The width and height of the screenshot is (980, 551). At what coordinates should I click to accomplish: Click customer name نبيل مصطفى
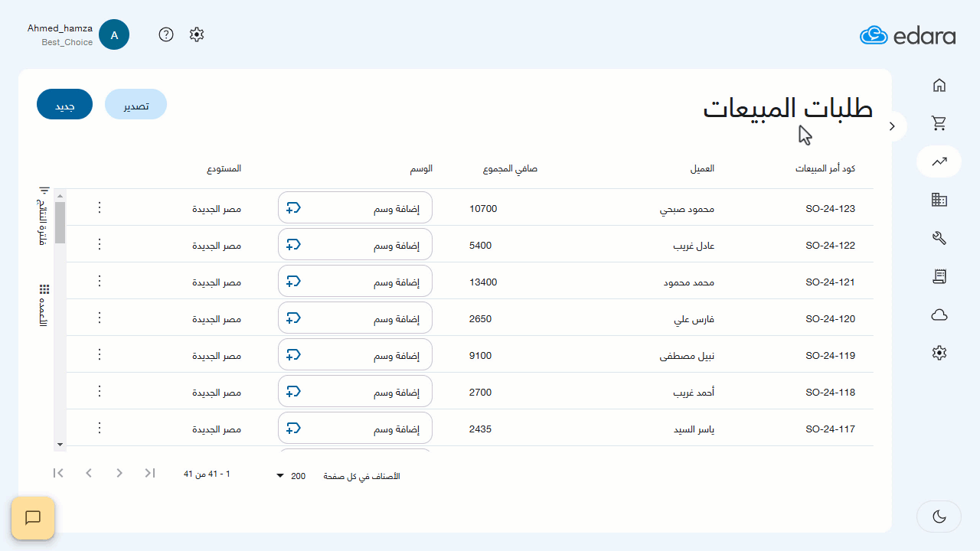(687, 356)
